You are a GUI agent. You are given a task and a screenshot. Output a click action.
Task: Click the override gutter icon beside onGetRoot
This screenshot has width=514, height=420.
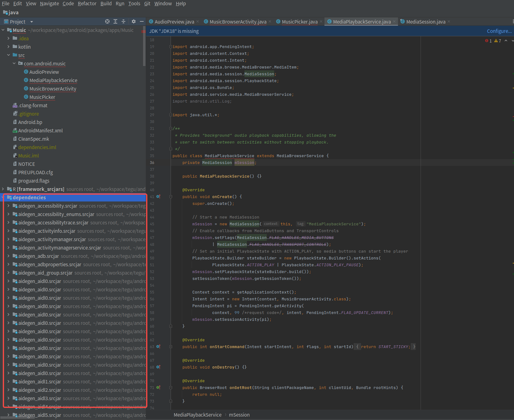(158, 387)
